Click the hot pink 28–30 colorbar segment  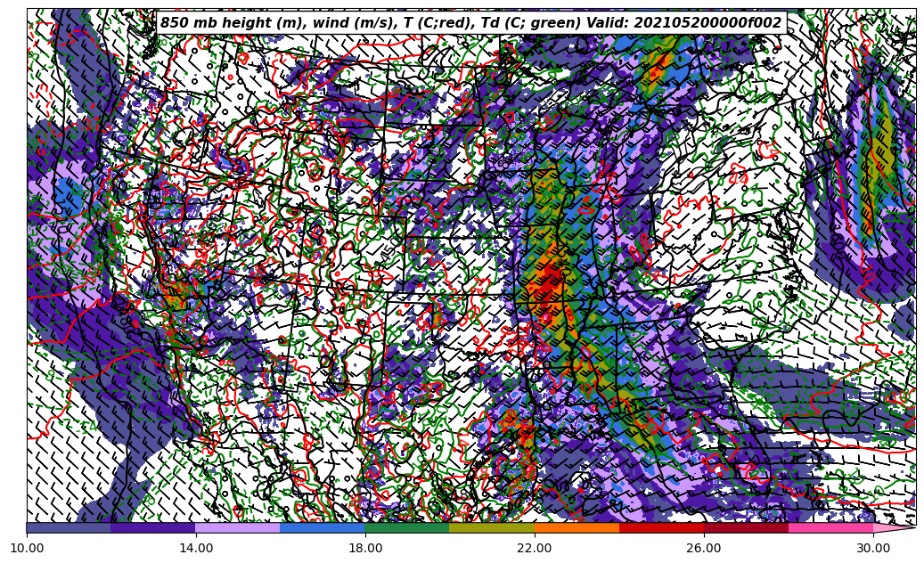coord(830,527)
